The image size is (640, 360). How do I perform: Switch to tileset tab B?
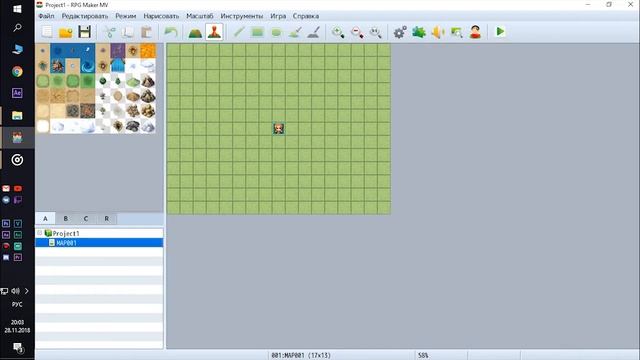point(66,218)
